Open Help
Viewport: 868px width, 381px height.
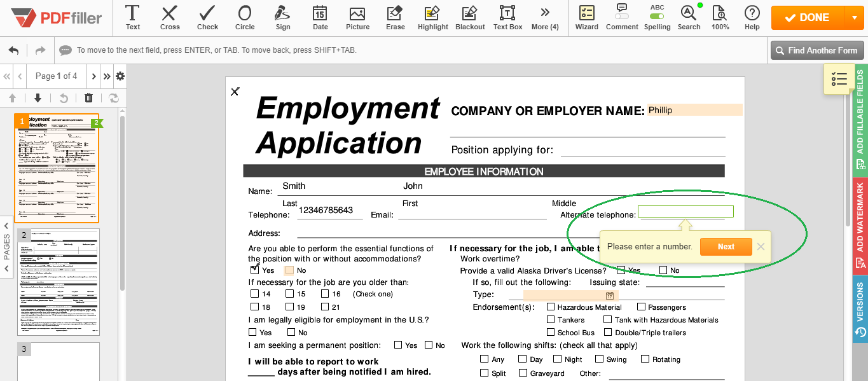(x=752, y=18)
